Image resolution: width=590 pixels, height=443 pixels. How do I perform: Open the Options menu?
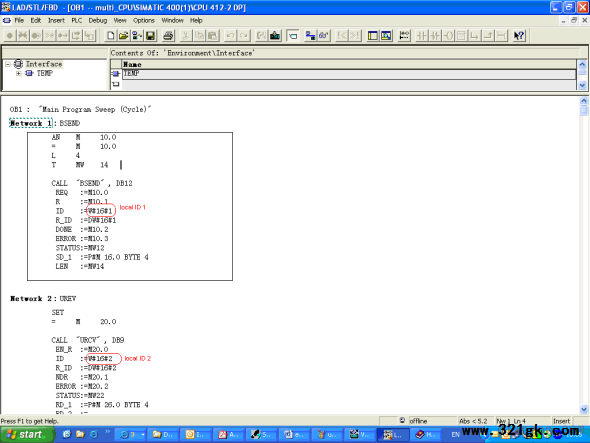pyautogui.click(x=144, y=20)
